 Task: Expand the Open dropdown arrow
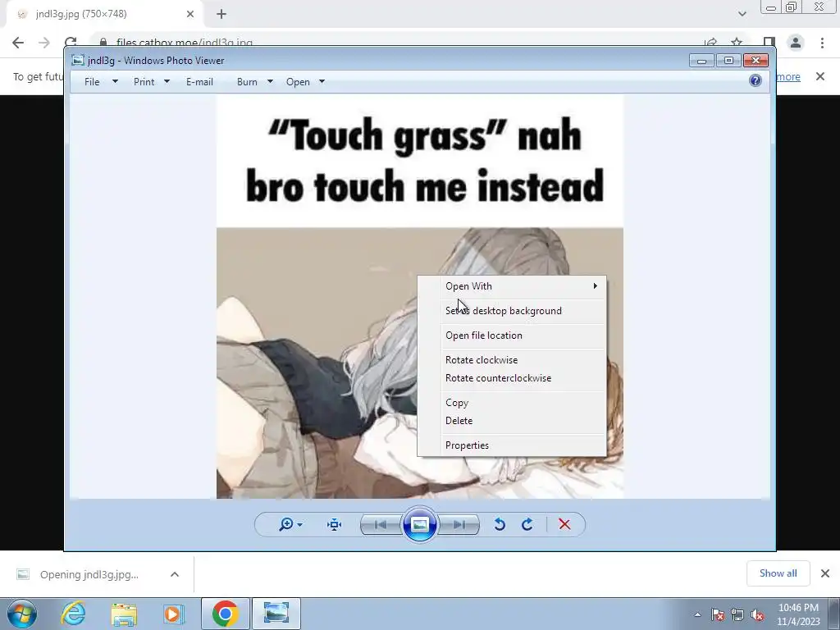(322, 81)
